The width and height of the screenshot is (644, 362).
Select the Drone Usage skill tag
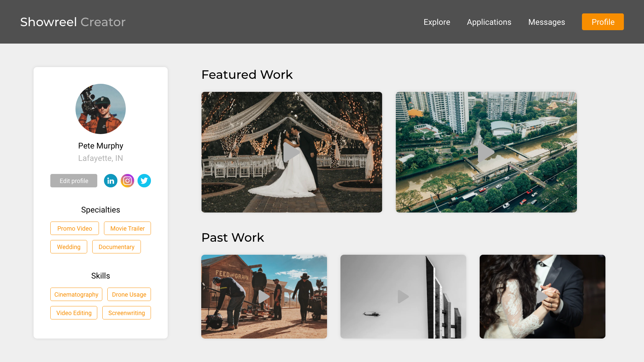coord(129,294)
